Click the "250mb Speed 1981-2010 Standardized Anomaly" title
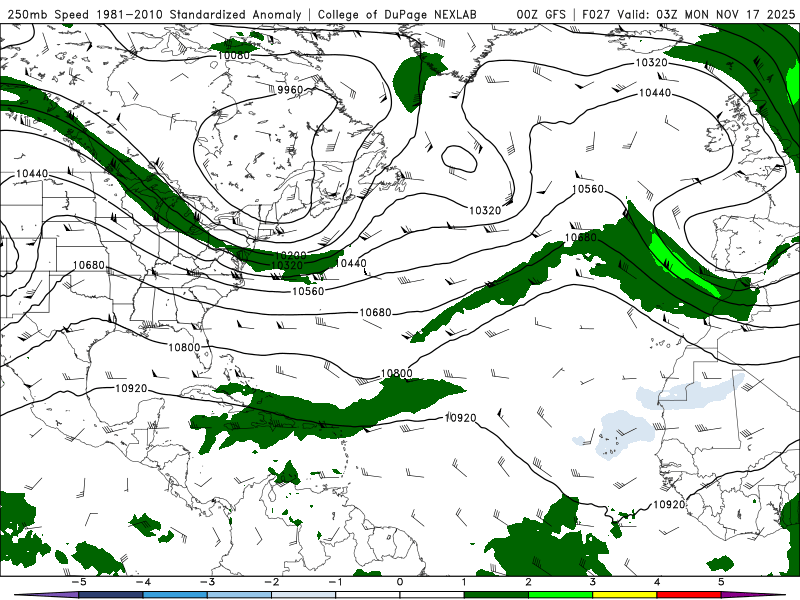 pyautogui.click(x=155, y=14)
